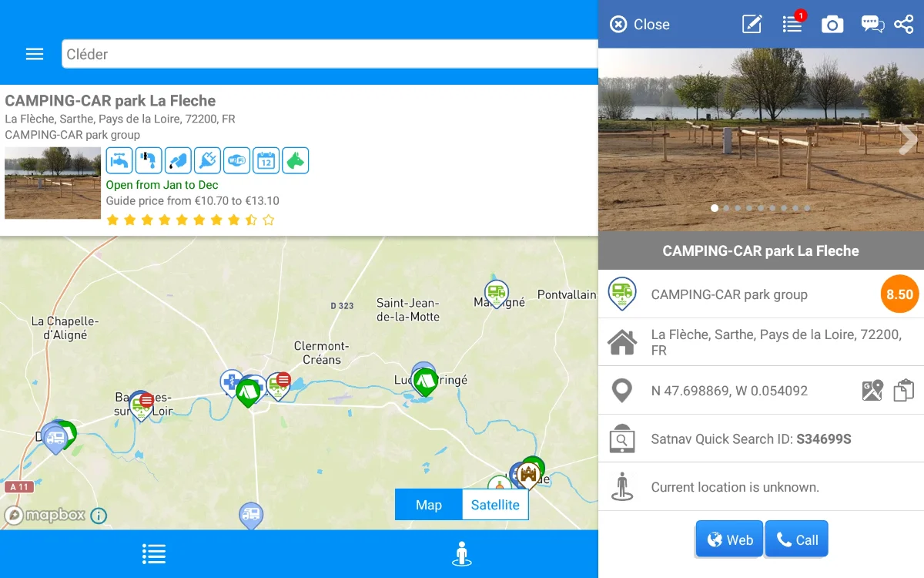Click the Current location is unknown row

tap(761, 487)
